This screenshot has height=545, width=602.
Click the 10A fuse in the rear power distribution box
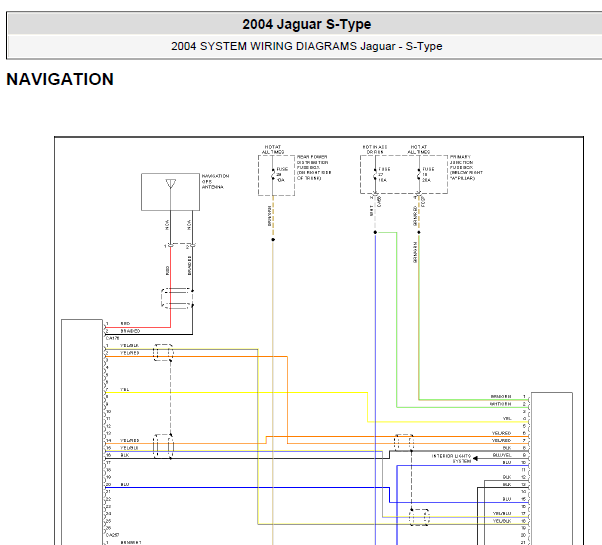tap(282, 175)
